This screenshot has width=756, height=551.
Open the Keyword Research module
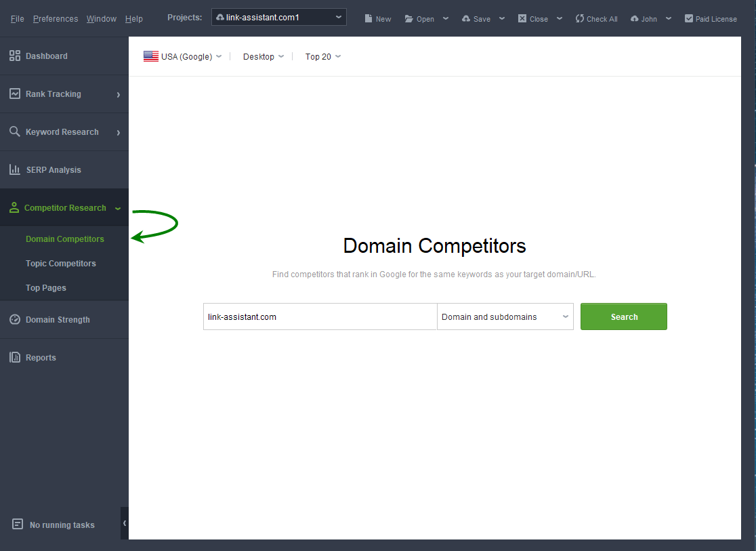coord(62,131)
